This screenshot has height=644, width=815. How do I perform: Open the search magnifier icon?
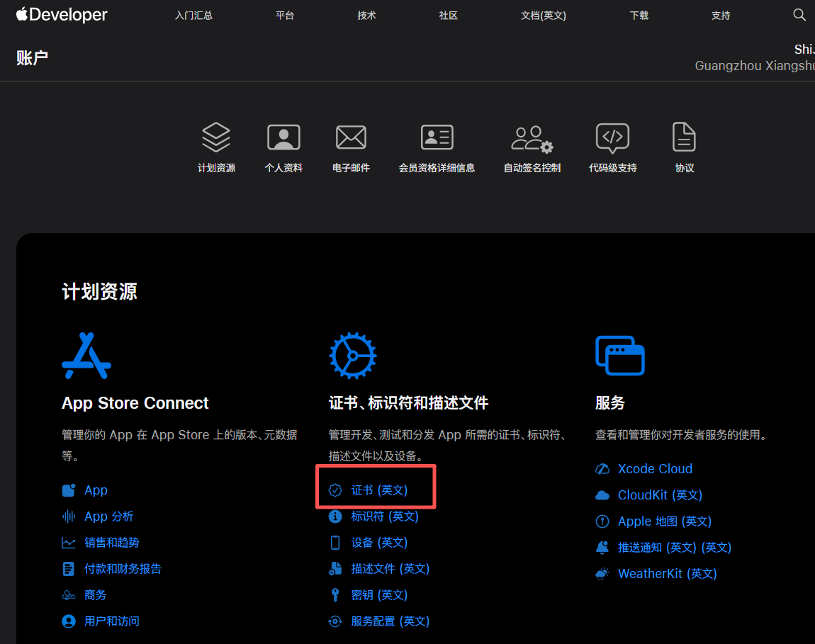[x=799, y=15]
